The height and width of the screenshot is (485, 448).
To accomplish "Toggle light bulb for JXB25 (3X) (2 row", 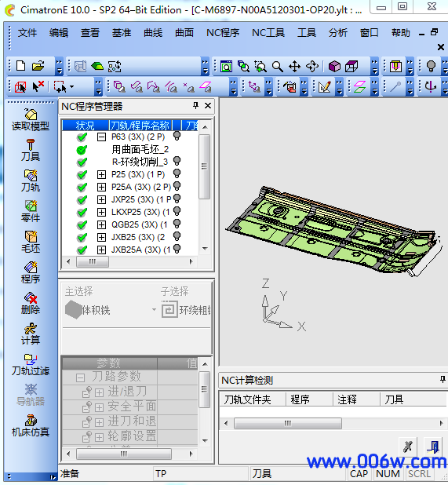I will (177, 236).
